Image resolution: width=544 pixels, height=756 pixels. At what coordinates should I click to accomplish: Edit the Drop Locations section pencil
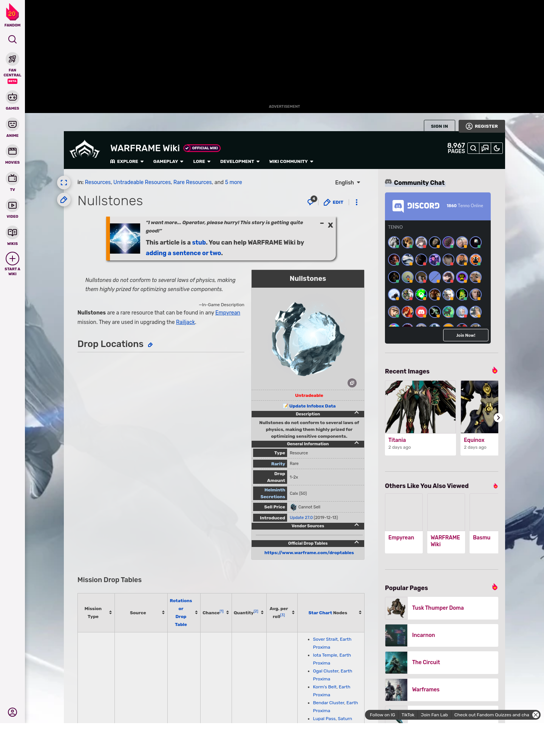150,345
